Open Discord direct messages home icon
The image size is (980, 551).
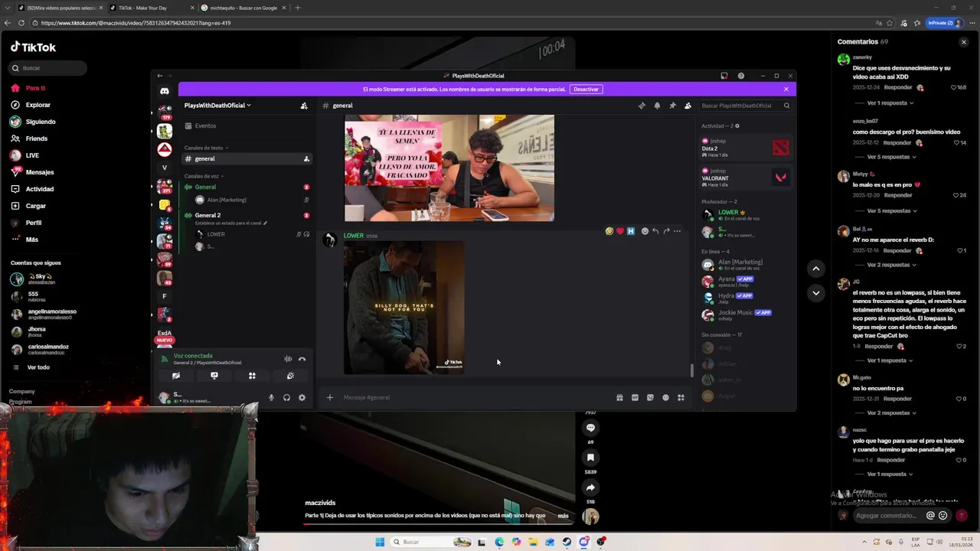[164, 91]
